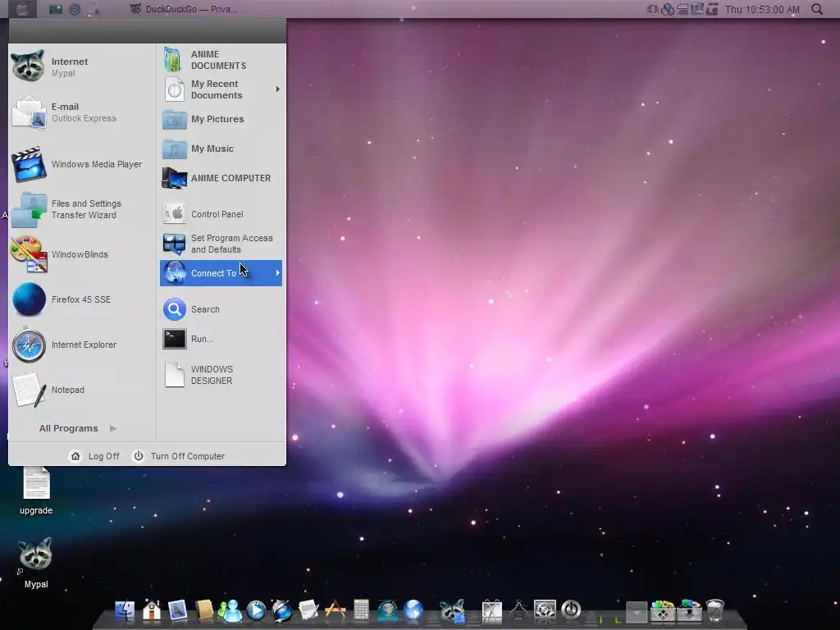Click the Log Off button

(95, 456)
